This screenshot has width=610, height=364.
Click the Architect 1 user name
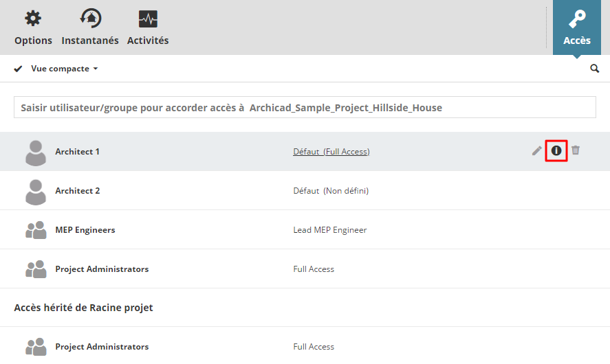tap(78, 152)
